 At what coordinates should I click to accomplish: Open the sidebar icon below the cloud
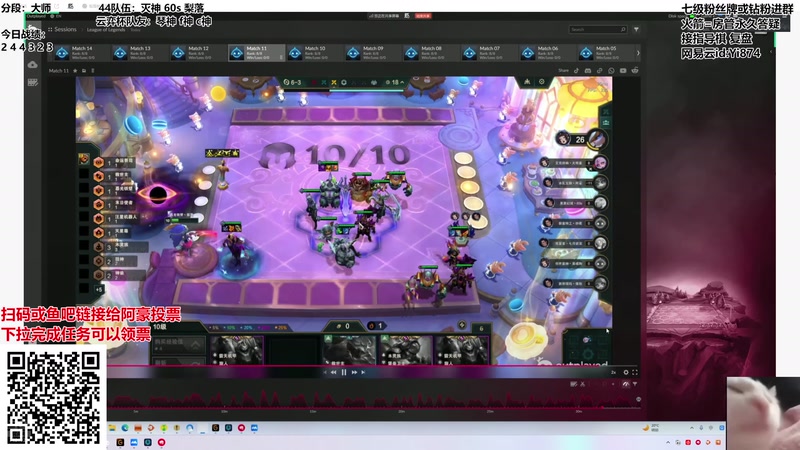[33, 82]
